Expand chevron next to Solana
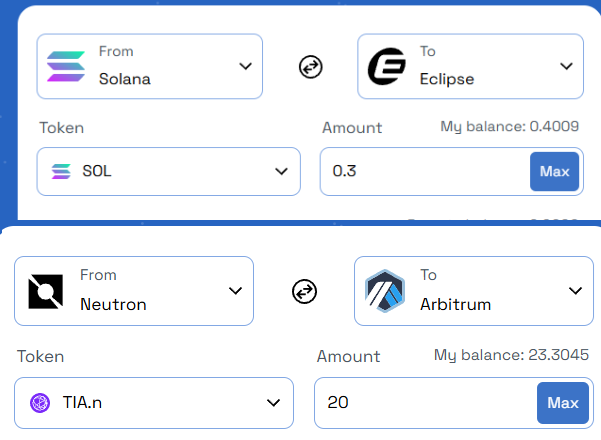 pos(245,66)
